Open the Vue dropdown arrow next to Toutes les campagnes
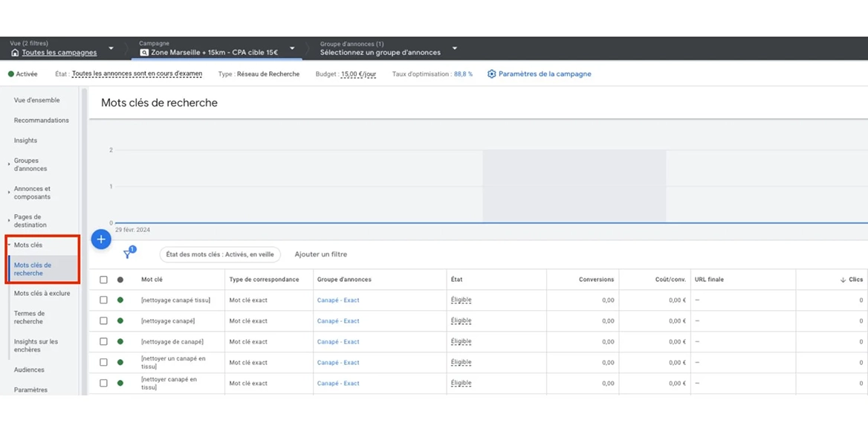 (111, 48)
